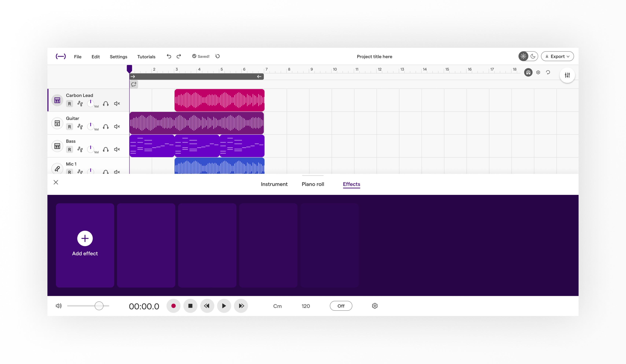Screen dimensions: 626x364
Task: Switch to light mode sun icon
Action: (523, 56)
